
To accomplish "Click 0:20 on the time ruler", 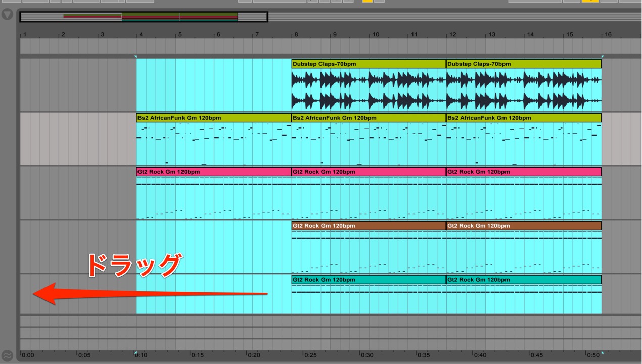I will click(x=254, y=355).
